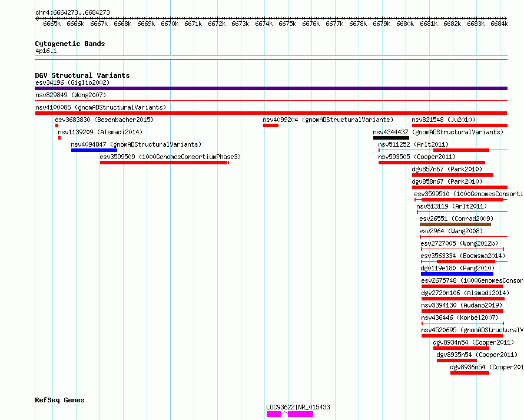This screenshot has width=524, height=420.
Task: Click esv2964 (Wang2008) label
Action: point(451,231)
